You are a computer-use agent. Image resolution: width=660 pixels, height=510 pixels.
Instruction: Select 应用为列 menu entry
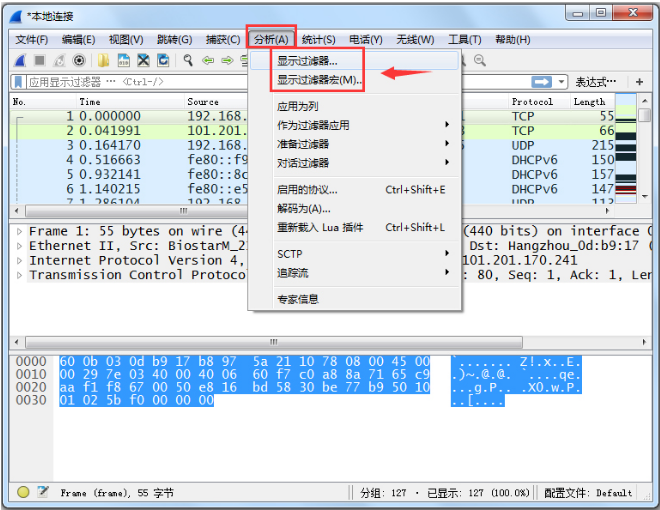[354, 106]
